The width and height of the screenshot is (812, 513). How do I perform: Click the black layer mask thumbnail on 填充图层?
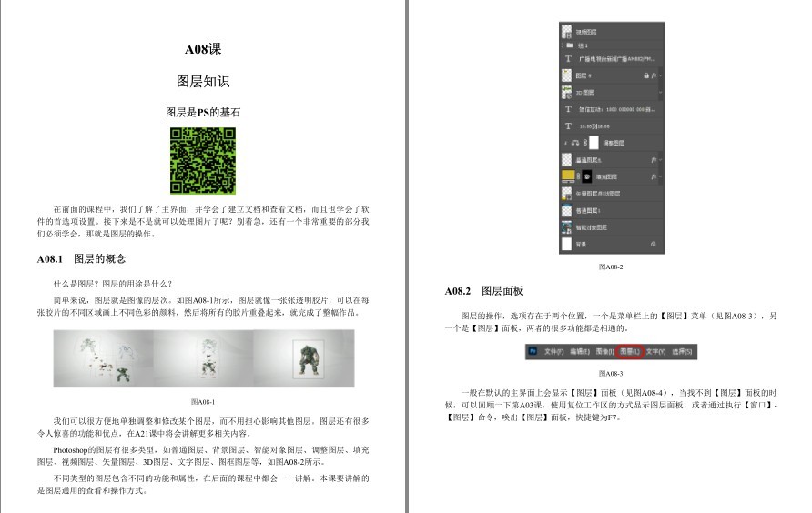[587, 176]
